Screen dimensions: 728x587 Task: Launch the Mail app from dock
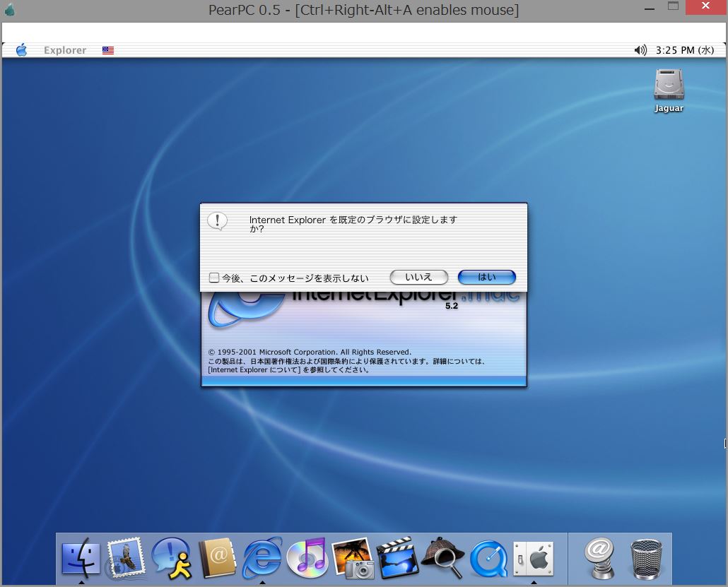[x=126, y=558]
